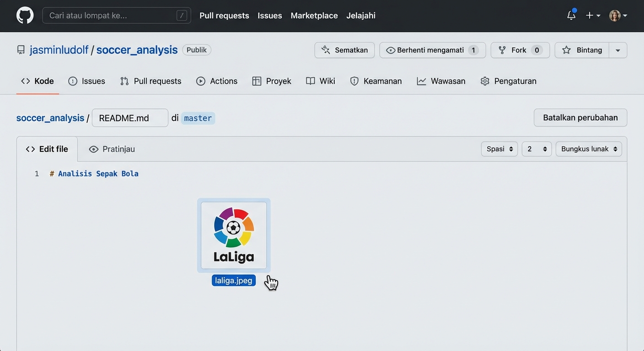Click the fork count badge 0
644x351 pixels.
[537, 50]
